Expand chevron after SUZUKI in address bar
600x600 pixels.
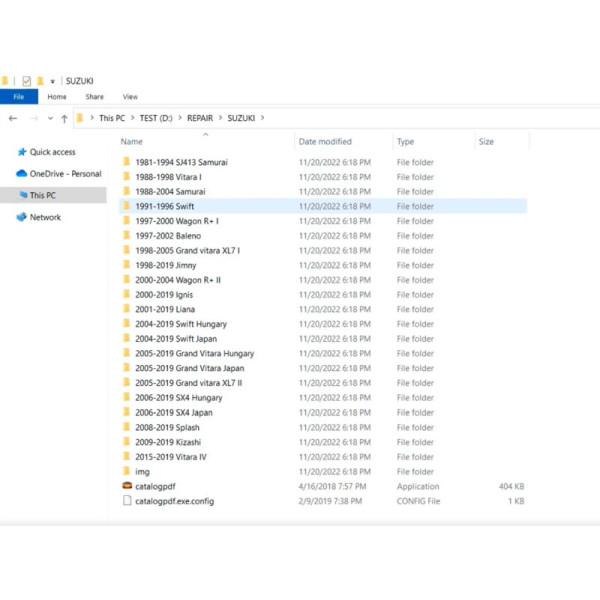(x=263, y=118)
